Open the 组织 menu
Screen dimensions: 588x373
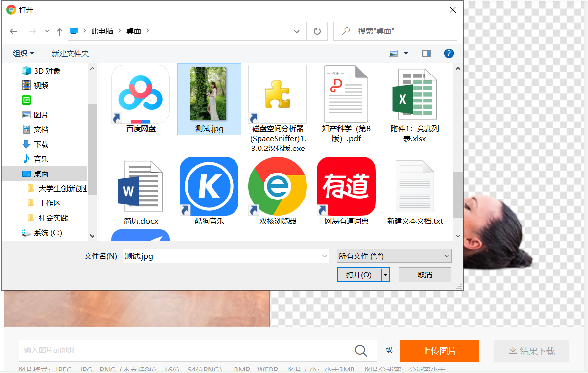23,53
